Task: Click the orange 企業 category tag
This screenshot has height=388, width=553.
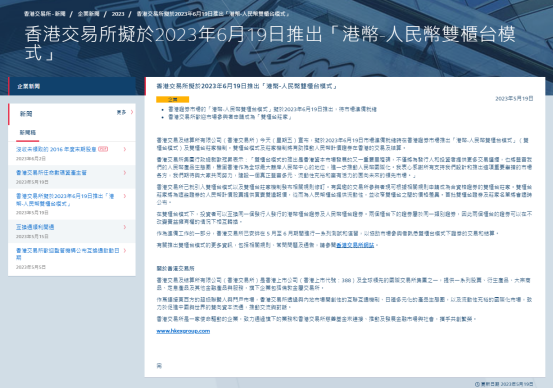Action: [x=172, y=99]
